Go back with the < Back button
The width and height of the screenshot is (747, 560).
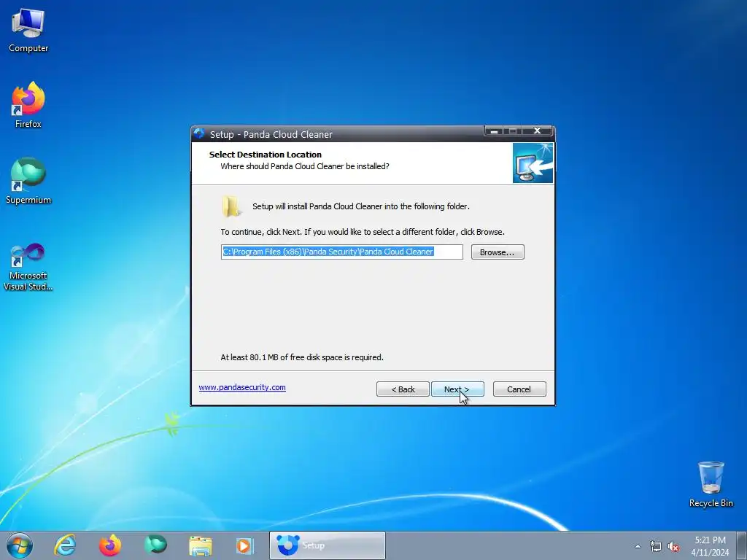(403, 389)
